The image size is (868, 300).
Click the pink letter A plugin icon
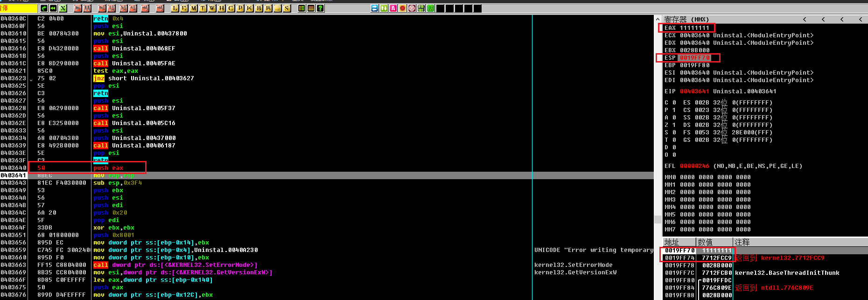[x=393, y=8]
